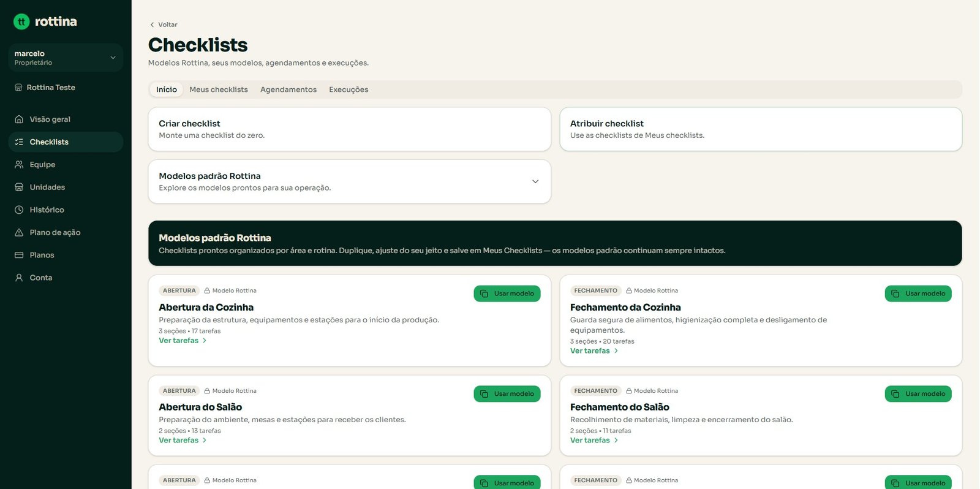Expand Ver tarefas for Fechamento da Cozinha
Viewport: 980px width, 489px height.
click(594, 351)
